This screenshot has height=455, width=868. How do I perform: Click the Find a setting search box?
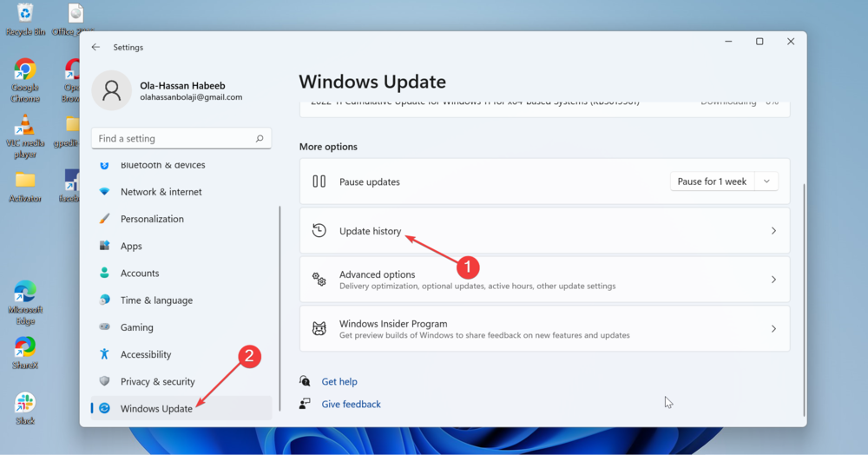tap(181, 138)
